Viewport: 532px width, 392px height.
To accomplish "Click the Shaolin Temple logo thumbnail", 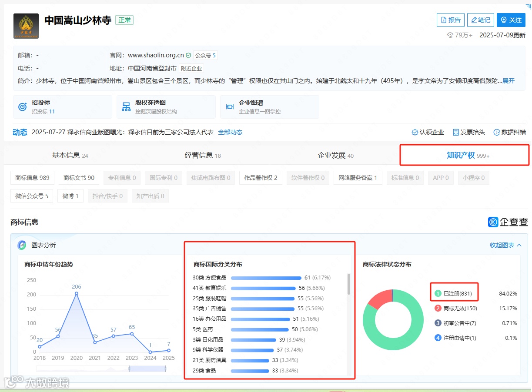I will pyautogui.click(x=26, y=26).
